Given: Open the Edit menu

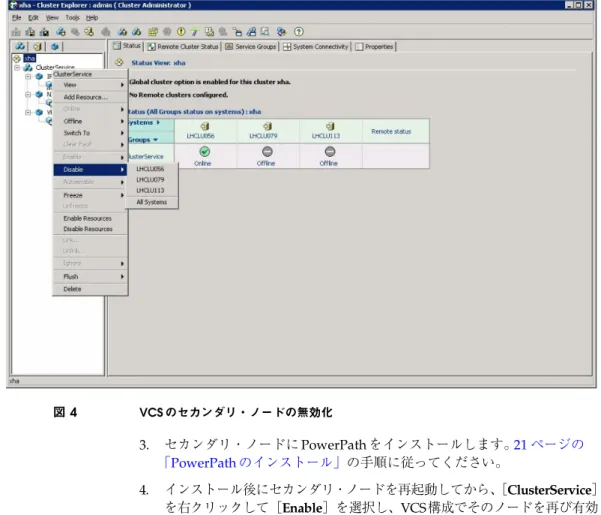Looking at the screenshot, I should coord(33,18).
